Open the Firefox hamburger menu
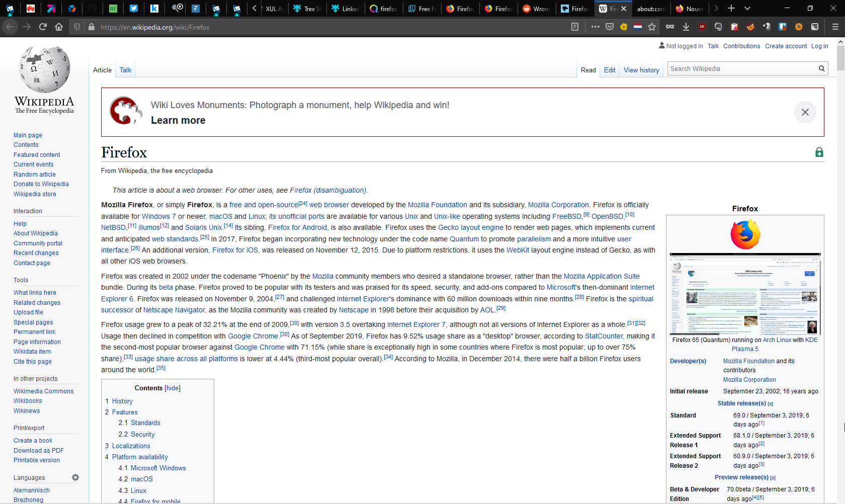The width and height of the screenshot is (845, 504). tap(835, 27)
